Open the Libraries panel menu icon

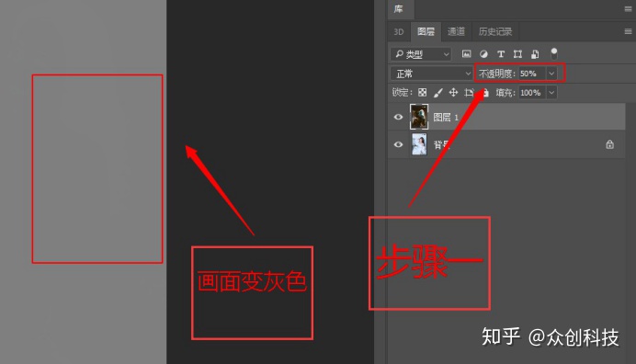(628, 9)
